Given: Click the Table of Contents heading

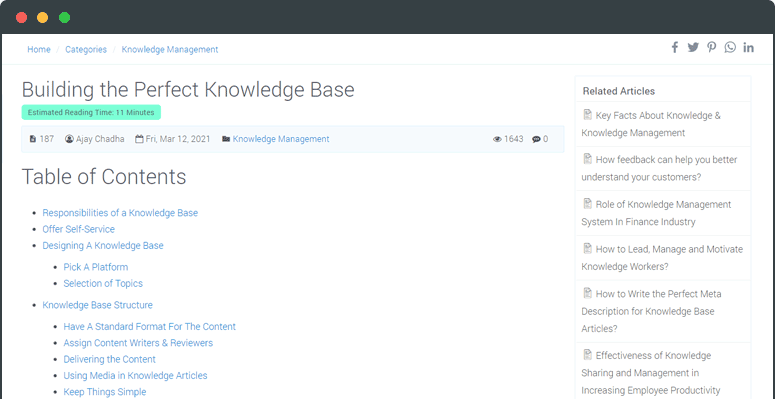Looking at the screenshot, I should (104, 177).
